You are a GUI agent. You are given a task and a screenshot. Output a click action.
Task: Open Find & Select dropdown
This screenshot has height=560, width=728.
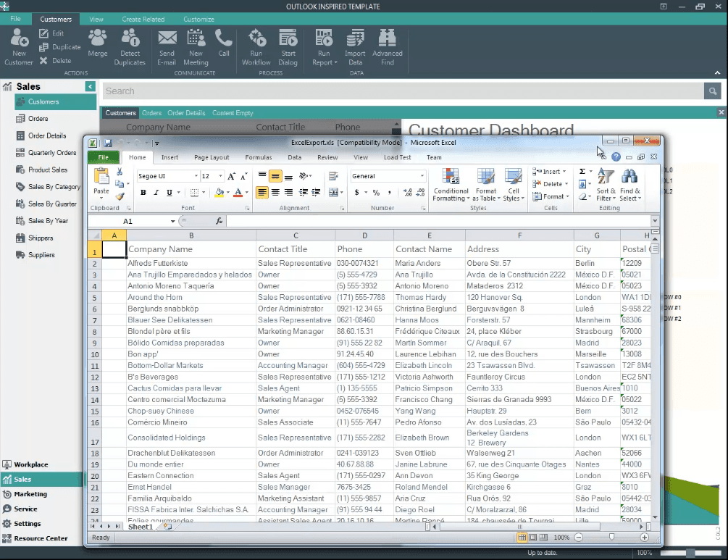[630, 184]
